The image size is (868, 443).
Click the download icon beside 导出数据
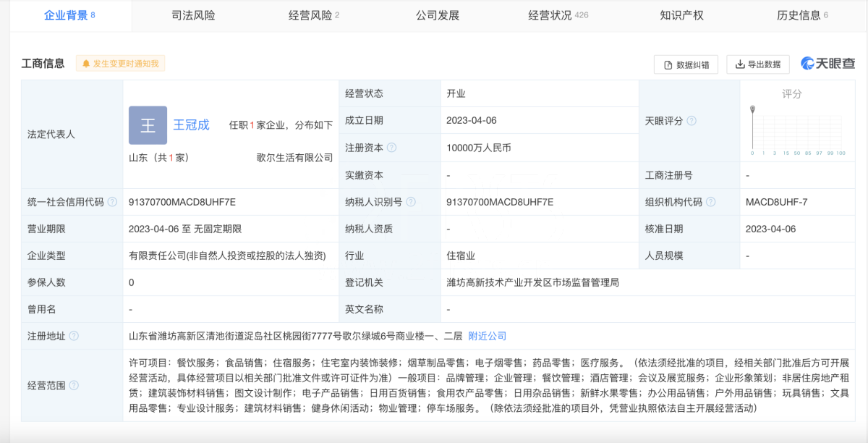point(739,64)
